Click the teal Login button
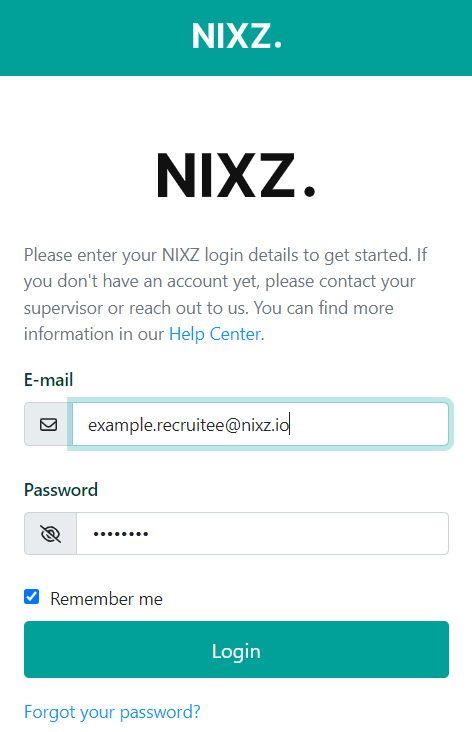The width and height of the screenshot is (472, 732). tap(236, 649)
